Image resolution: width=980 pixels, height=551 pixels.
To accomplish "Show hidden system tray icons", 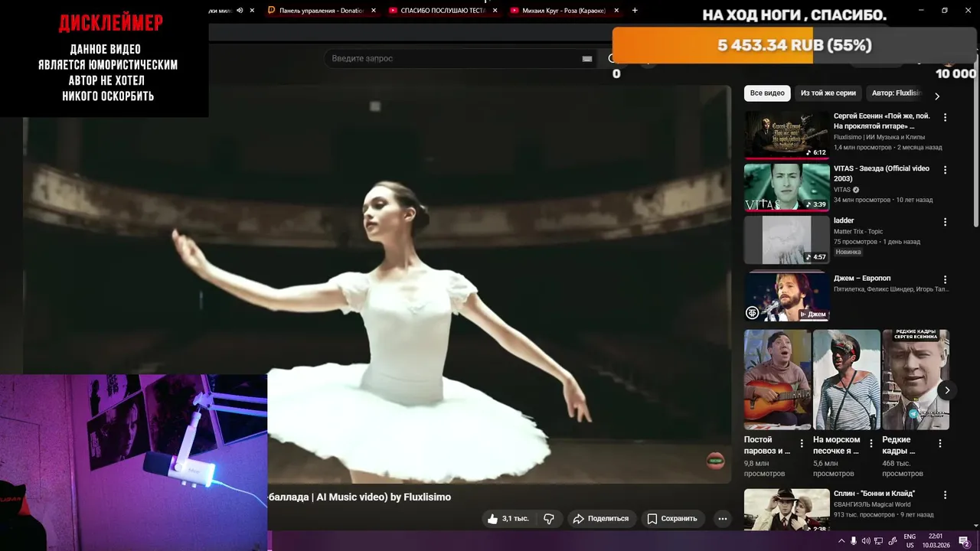I will coord(841,541).
